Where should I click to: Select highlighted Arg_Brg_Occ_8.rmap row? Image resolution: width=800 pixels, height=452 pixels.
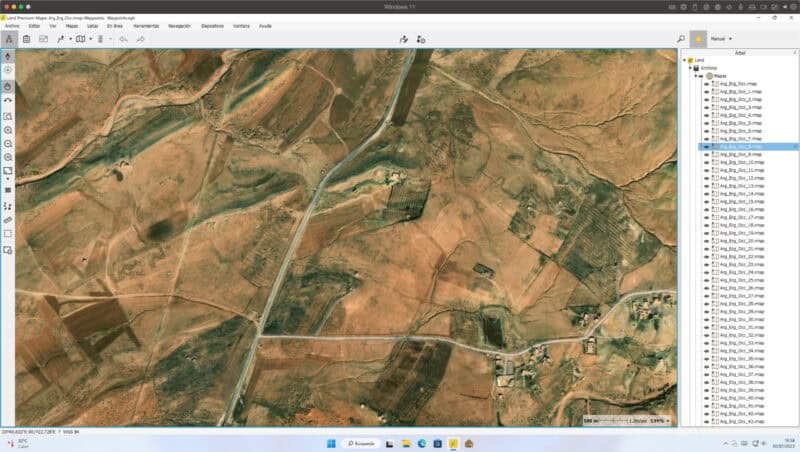coord(748,146)
